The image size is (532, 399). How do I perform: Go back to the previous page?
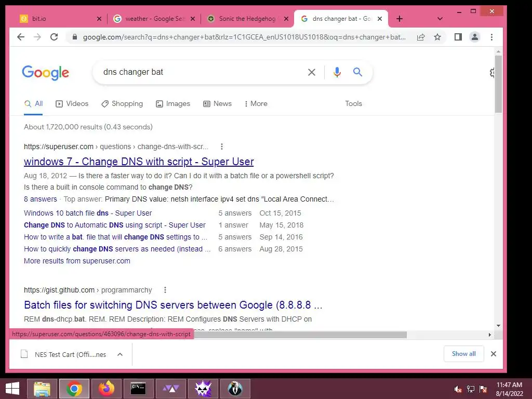(x=21, y=37)
